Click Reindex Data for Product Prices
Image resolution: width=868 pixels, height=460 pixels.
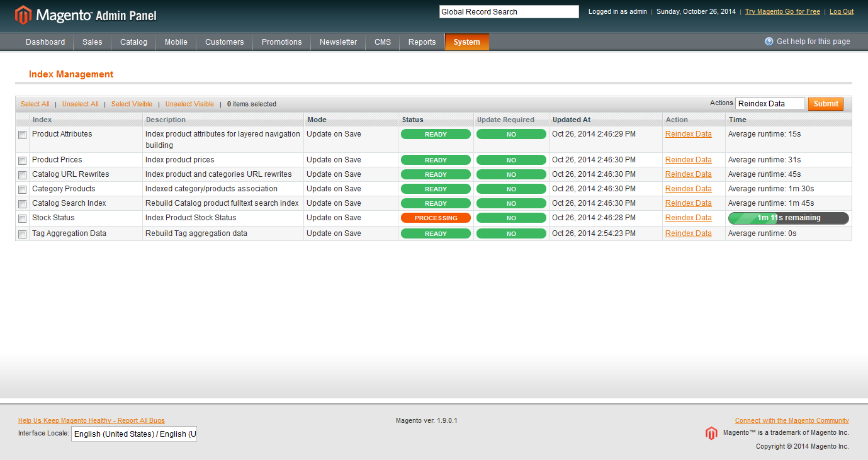click(689, 160)
